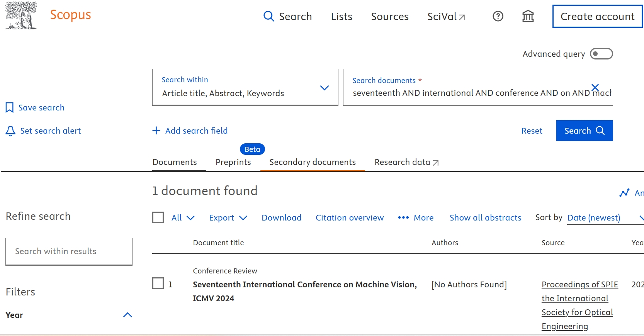Click the '1 document found' heading
This screenshot has width=644, height=336.
point(205,191)
